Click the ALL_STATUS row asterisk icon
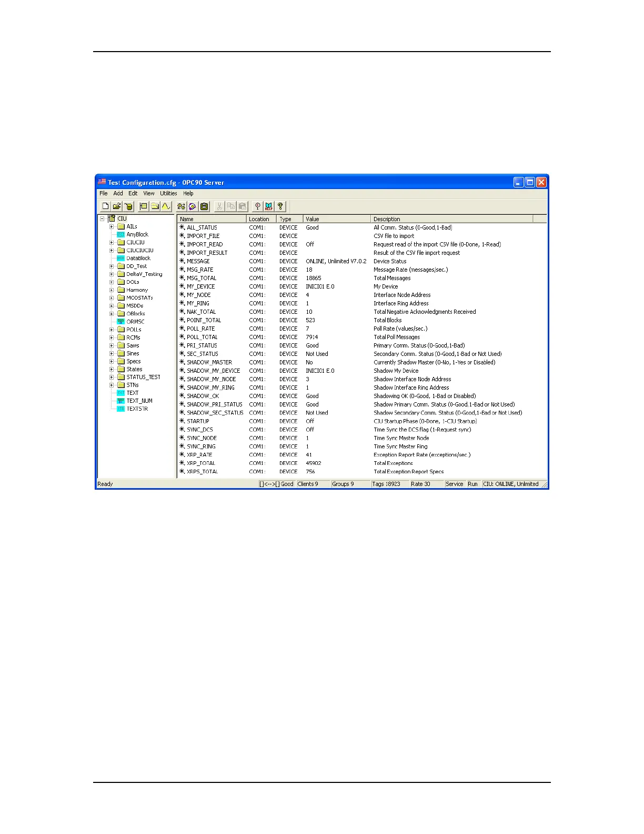Screen dimensions: 644x834 pyautogui.click(x=182, y=227)
